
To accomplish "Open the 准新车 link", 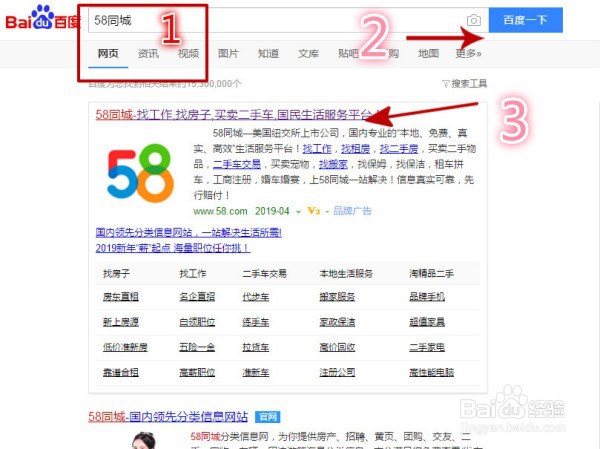I will pos(256,372).
